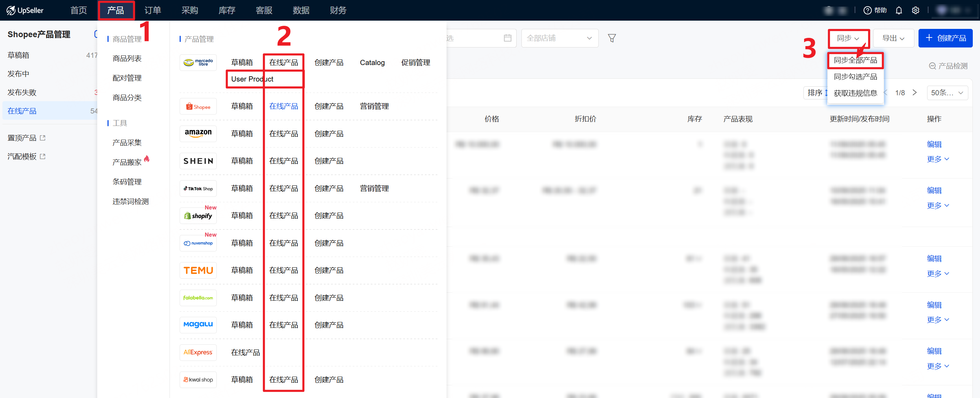
Task: Open Shopee 在线产品 link in menu
Action: (283, 106)
